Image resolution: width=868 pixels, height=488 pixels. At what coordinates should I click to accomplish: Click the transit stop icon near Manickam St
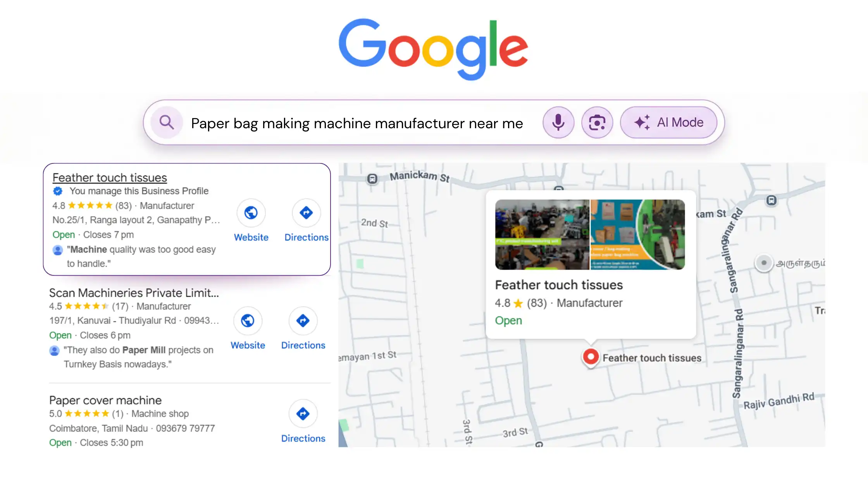tap(372, 179)
